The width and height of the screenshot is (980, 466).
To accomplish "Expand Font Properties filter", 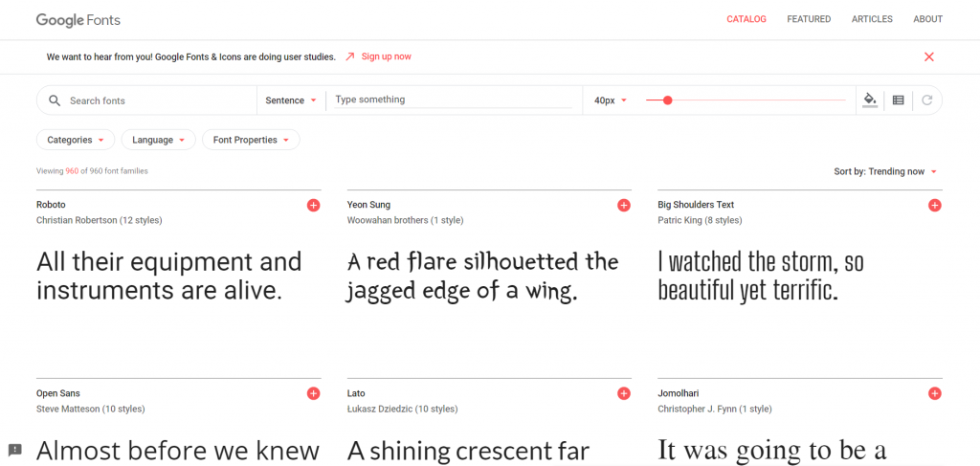I will pos(251,140).
